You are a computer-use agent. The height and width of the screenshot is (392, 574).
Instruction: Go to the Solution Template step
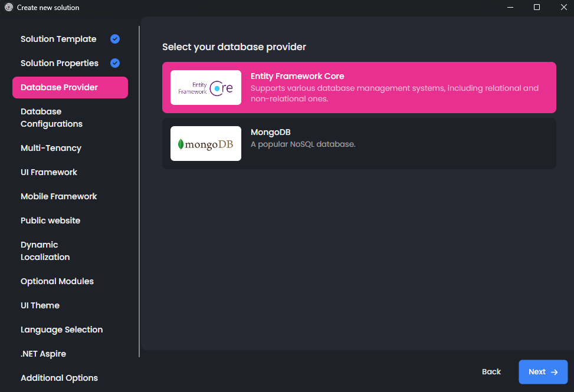pos(58,39)
